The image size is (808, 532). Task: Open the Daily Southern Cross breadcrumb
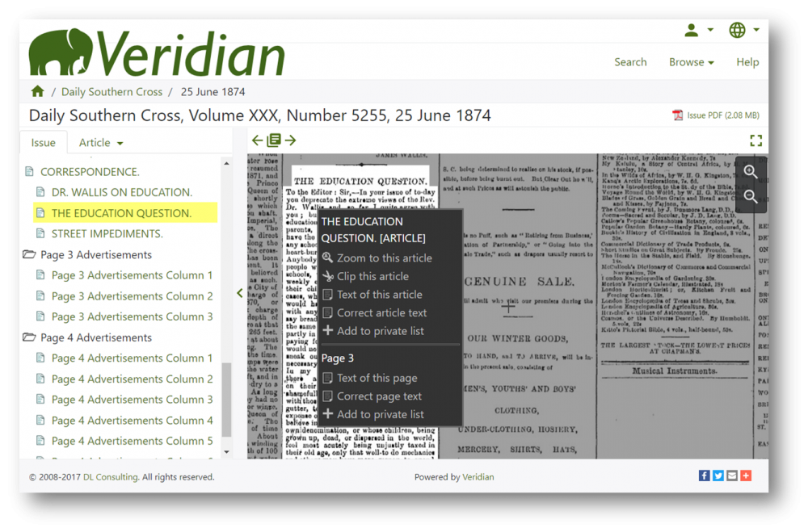coord(112,92)
